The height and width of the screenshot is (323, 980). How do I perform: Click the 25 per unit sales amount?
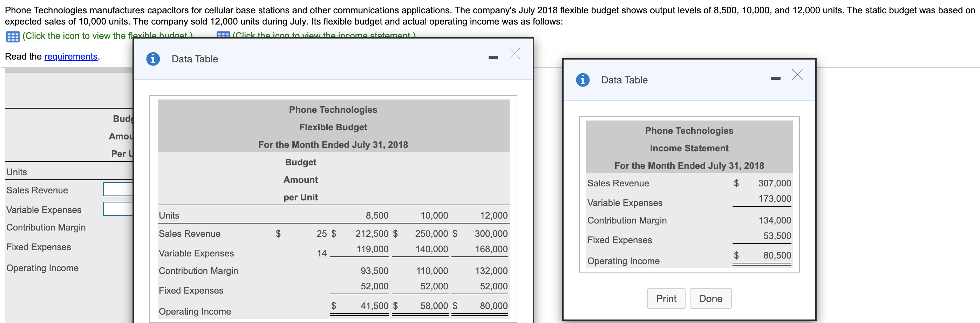[321, 234]
